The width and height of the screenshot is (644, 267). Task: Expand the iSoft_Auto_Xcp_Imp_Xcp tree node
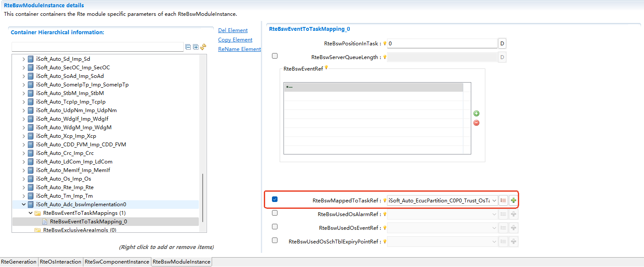coord(24,136)
